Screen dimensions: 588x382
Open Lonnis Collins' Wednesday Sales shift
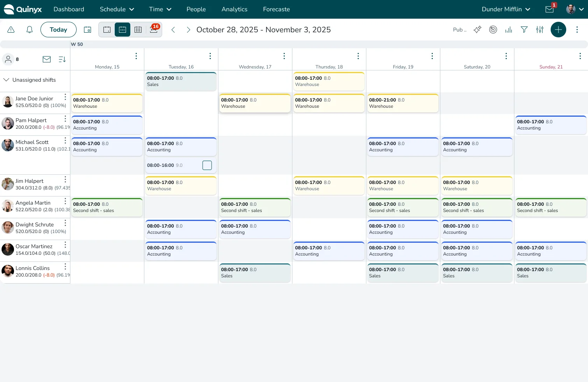(x=255, y=273)
